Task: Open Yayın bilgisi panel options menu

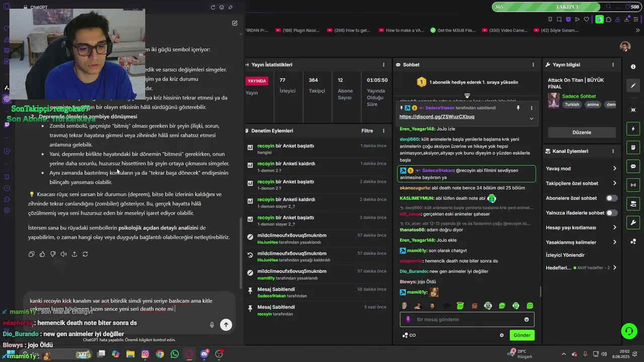Action: [x=613, y=65]
